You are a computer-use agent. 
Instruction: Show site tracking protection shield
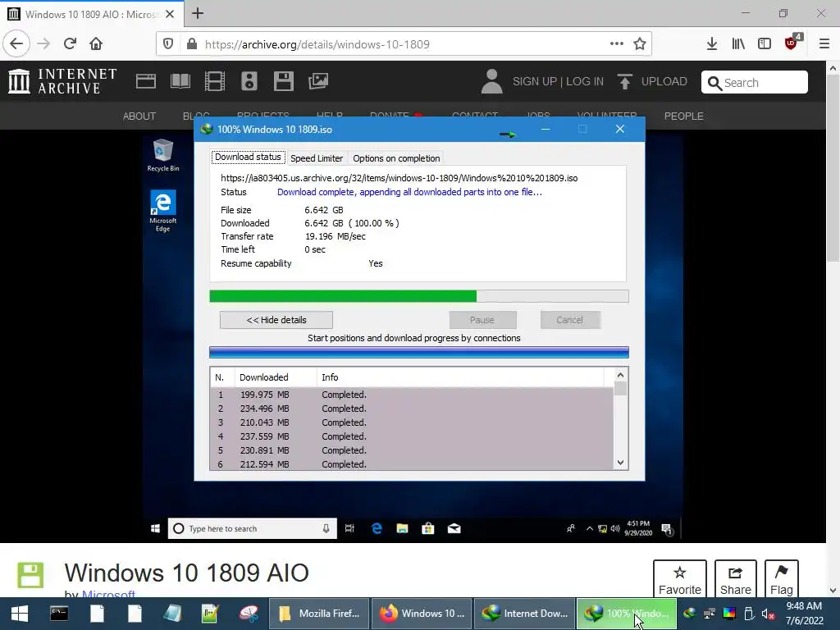point(168,44)
